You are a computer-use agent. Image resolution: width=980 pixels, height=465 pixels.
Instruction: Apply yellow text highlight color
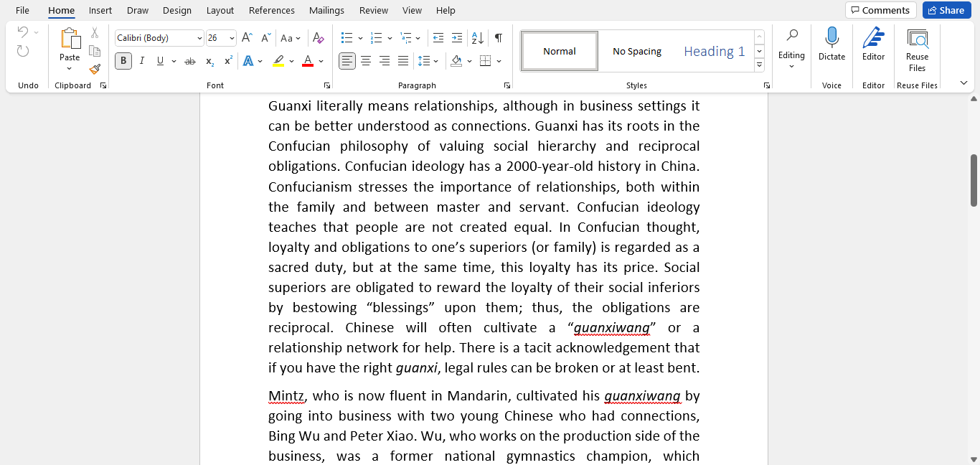pos(278,62)
